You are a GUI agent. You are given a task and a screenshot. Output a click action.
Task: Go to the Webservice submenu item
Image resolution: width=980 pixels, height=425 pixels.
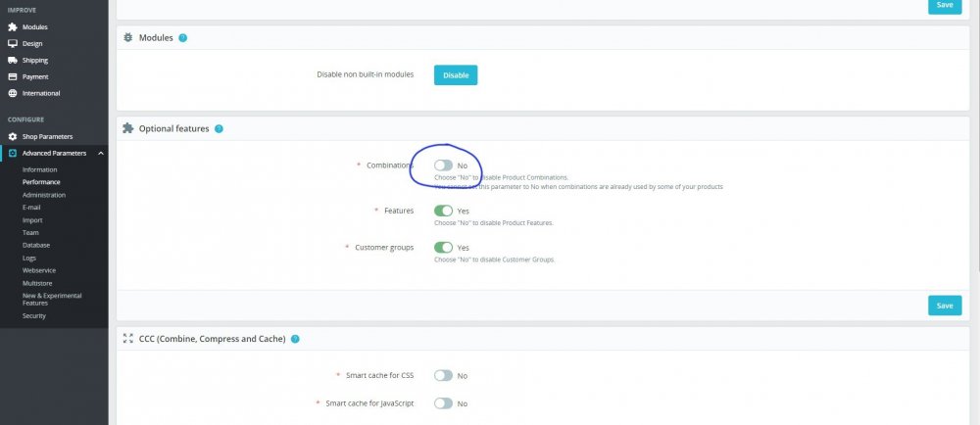[39, 270]
